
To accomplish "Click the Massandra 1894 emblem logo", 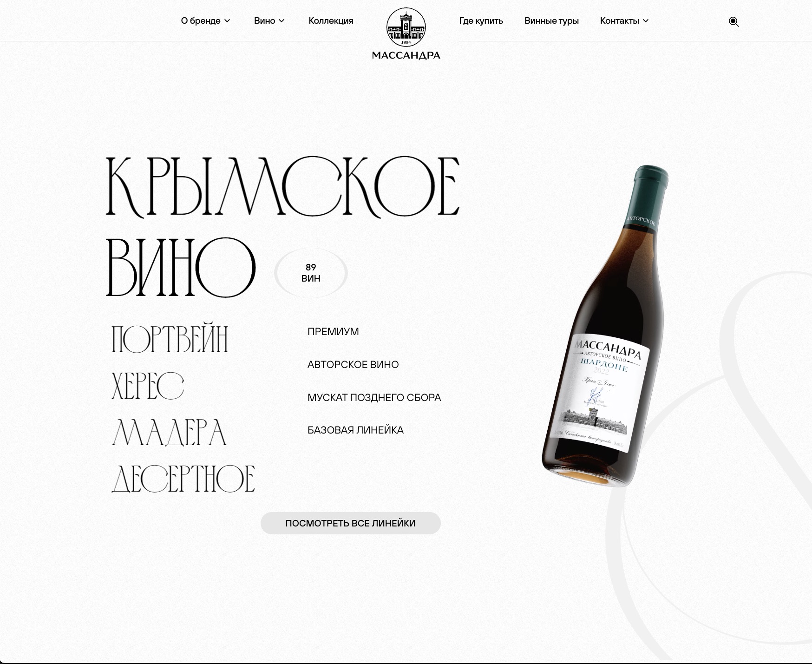I will click(x=406, y=27).
